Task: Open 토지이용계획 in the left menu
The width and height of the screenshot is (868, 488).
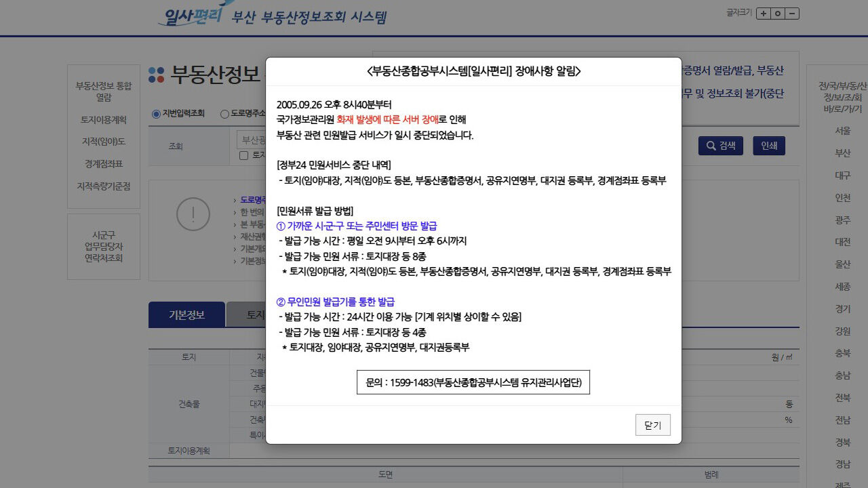Action: pos(104,120)
